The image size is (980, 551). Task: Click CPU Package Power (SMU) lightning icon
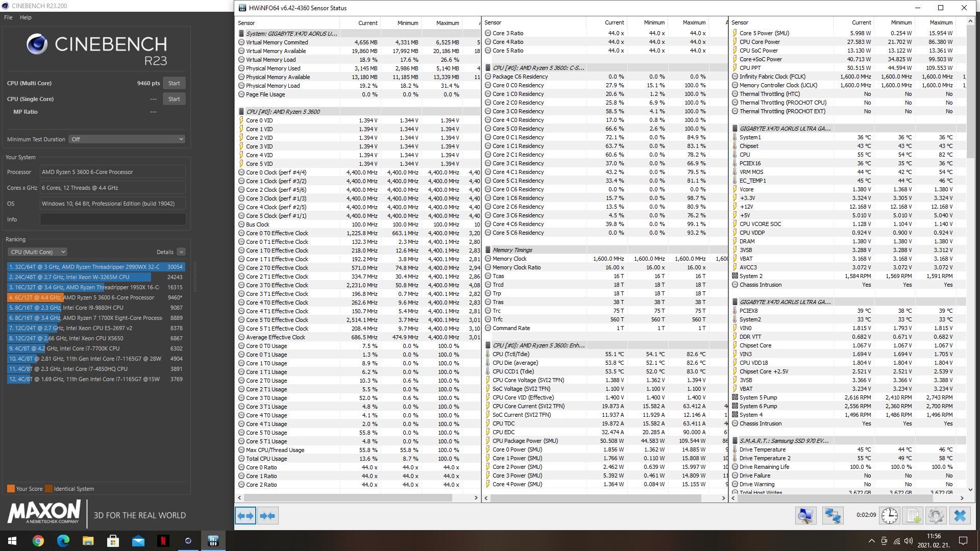coord(487,441)
